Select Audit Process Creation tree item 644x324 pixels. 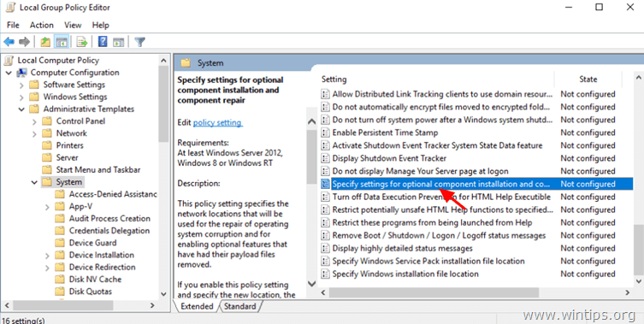109,219
